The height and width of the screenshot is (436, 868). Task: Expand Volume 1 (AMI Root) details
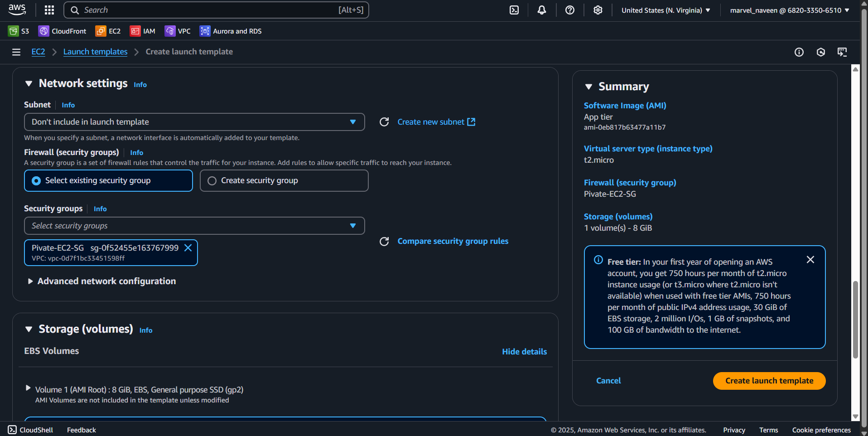coord(28,388)
